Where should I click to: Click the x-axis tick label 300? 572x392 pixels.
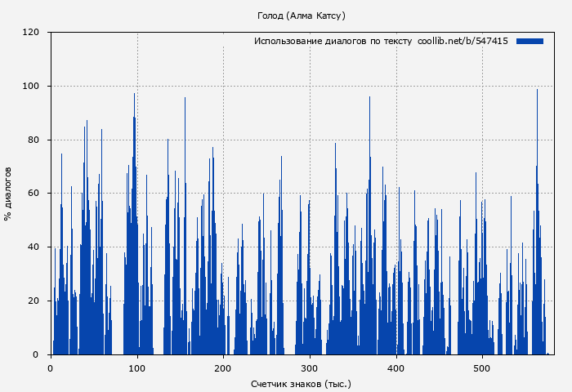point(310,367)
